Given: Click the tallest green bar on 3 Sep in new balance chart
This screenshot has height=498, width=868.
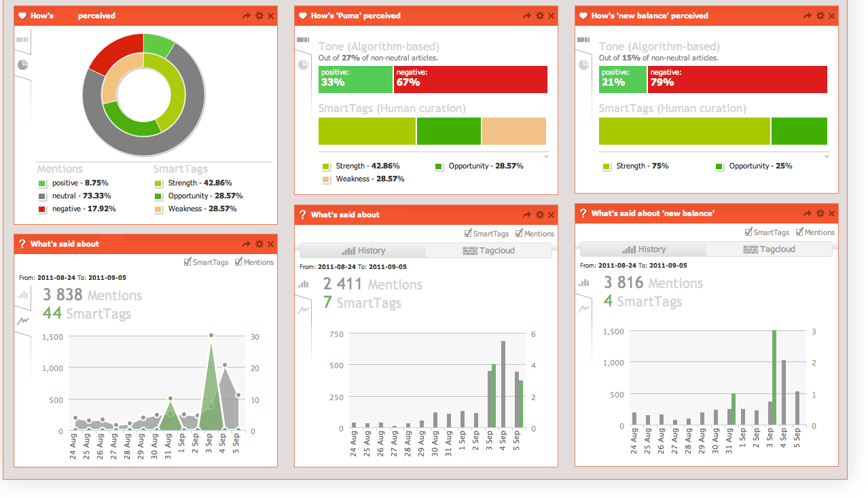Looking at the screenshot, I should tap(774, 378).
